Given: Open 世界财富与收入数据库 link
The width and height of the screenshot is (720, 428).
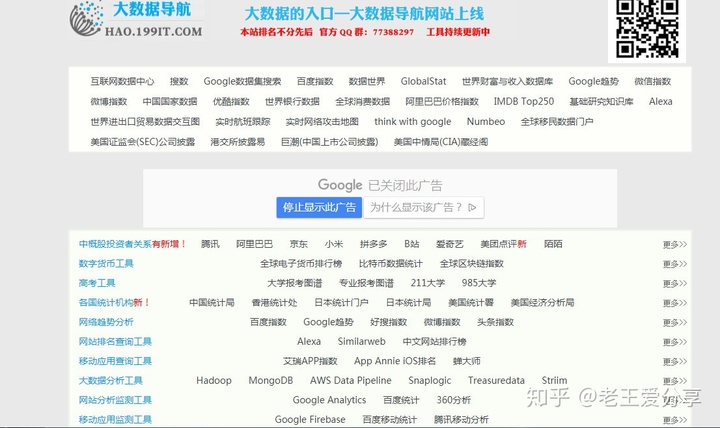Looking at the screenshot, I should pos(507,81).
